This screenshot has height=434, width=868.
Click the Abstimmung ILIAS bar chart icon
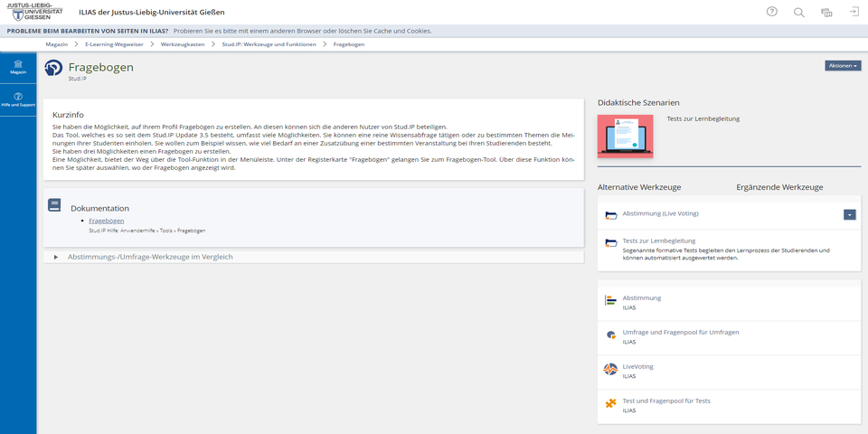point(610,300)
